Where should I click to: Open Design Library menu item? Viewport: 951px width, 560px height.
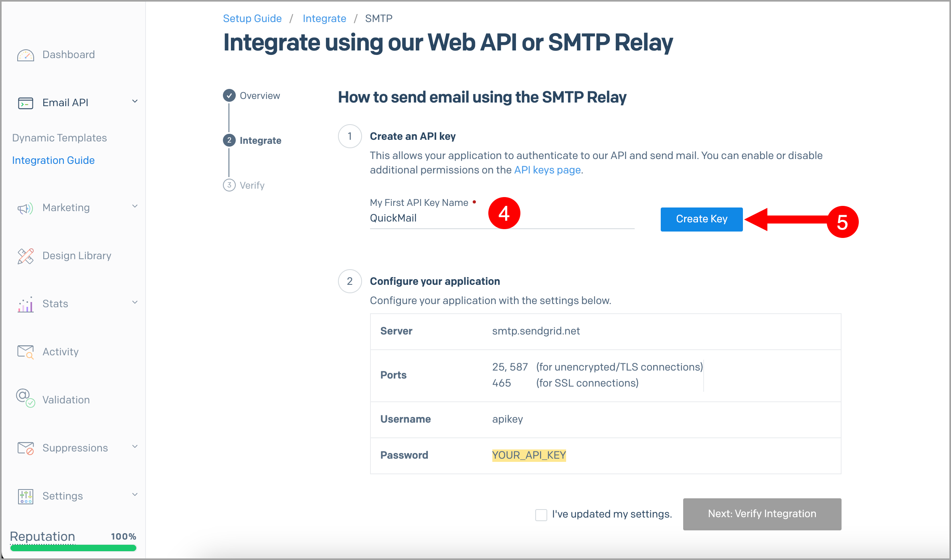pos(77,256)
